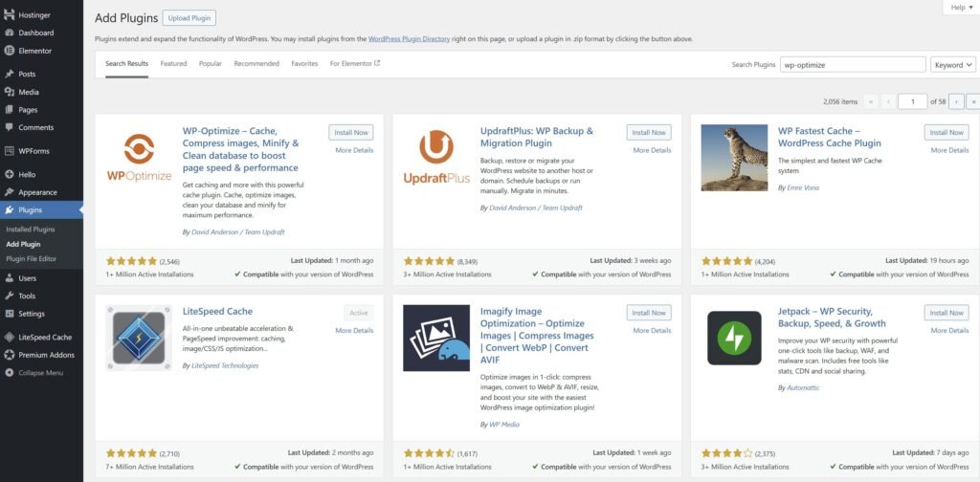Open More Details for Jetpack
Image resolution: width=980 pixels, height=482 pixels.
tap(949, 330)
